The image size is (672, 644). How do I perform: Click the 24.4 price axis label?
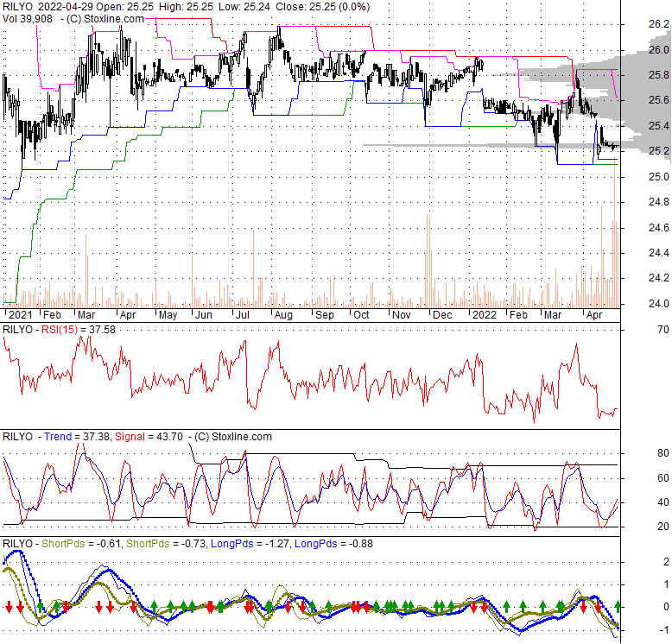click(659, 253)
